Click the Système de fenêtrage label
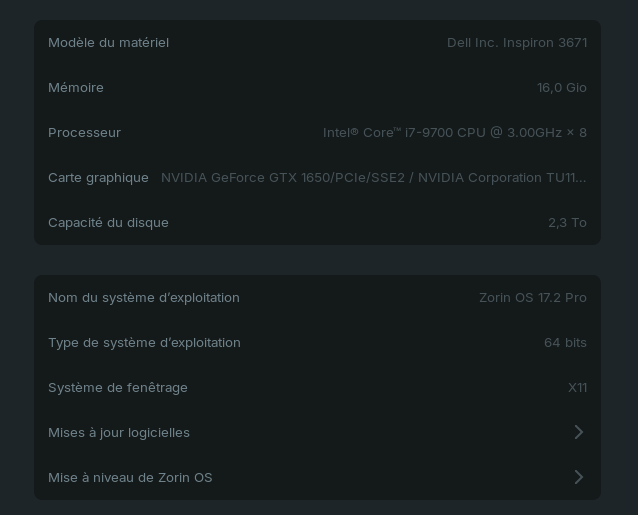638x515 pixels. pyautogui.click(x=118, y=387)
